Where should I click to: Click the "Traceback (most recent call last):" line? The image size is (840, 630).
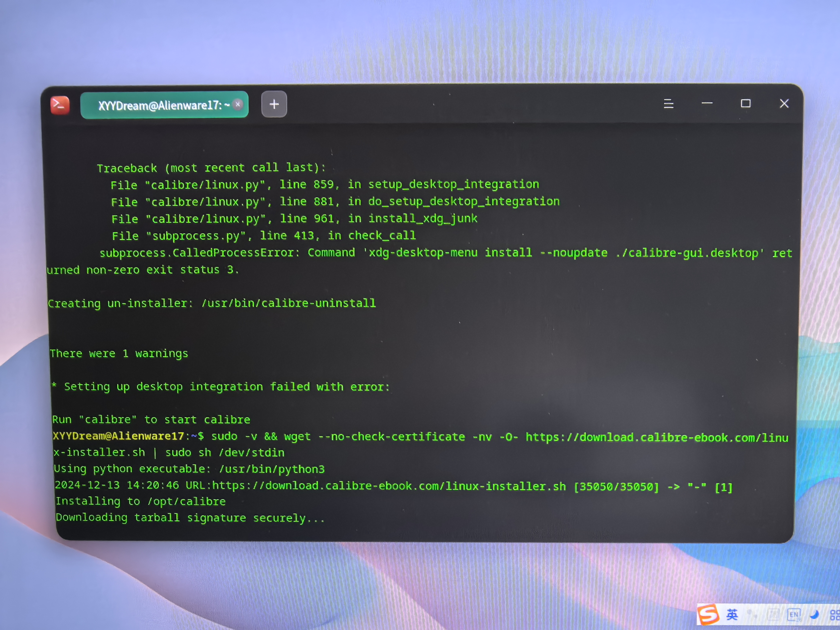211,168
